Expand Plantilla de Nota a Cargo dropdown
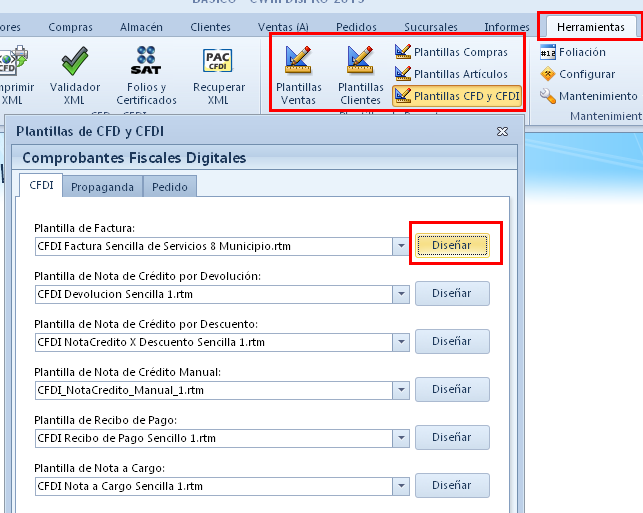 pos(401,486)
